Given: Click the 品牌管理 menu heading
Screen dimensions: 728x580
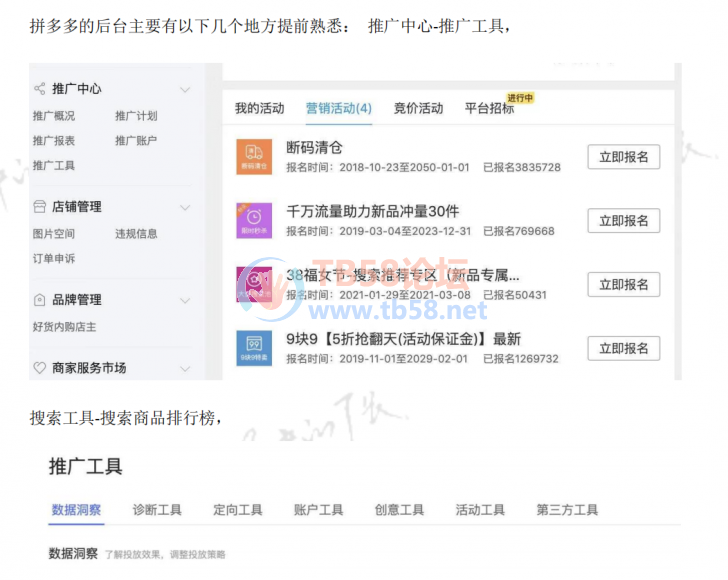Looking at the screenshot, I should click(x=77, y=300).
